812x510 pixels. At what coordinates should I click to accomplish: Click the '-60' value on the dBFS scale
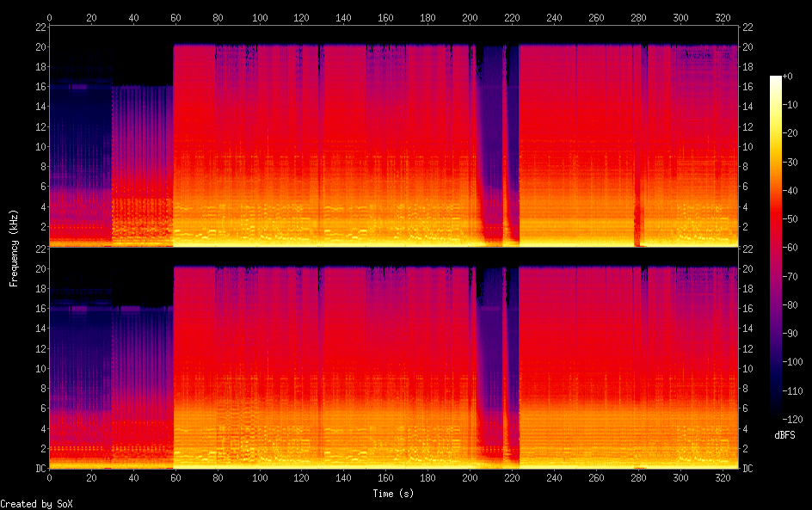[796, 246]
